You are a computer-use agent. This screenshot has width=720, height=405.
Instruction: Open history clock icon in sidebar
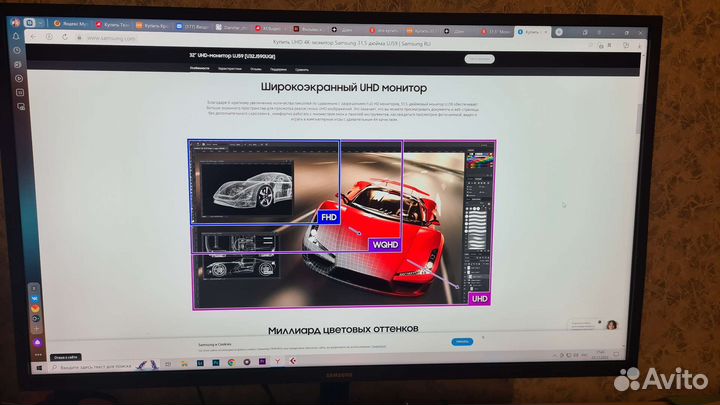click(x=17, y=51)
